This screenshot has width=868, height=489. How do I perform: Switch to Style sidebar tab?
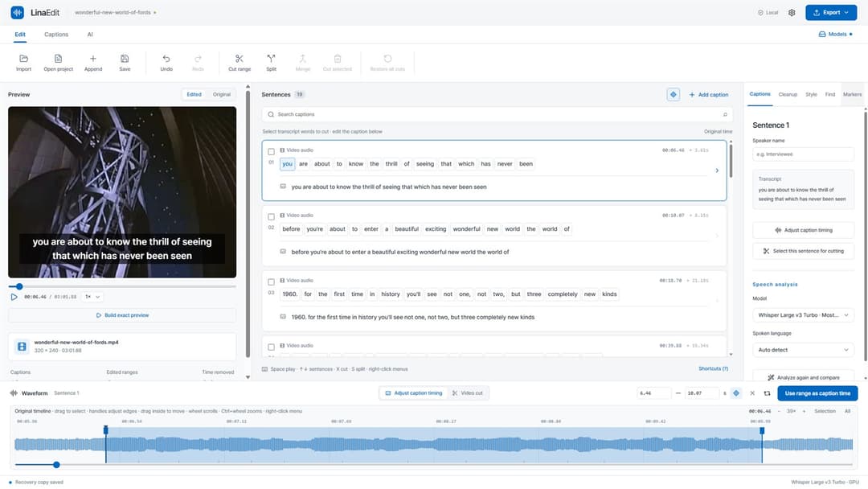[x=811, y=95]
